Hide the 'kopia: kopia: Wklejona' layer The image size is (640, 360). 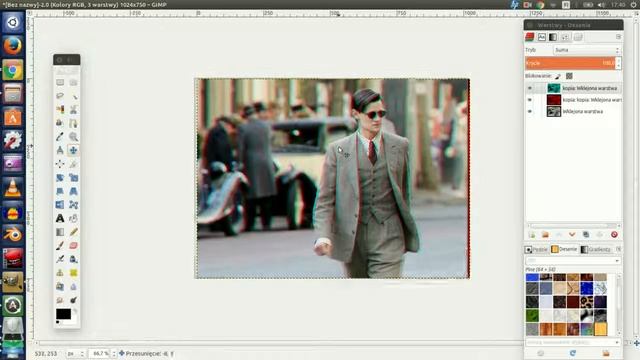point(530,100)
